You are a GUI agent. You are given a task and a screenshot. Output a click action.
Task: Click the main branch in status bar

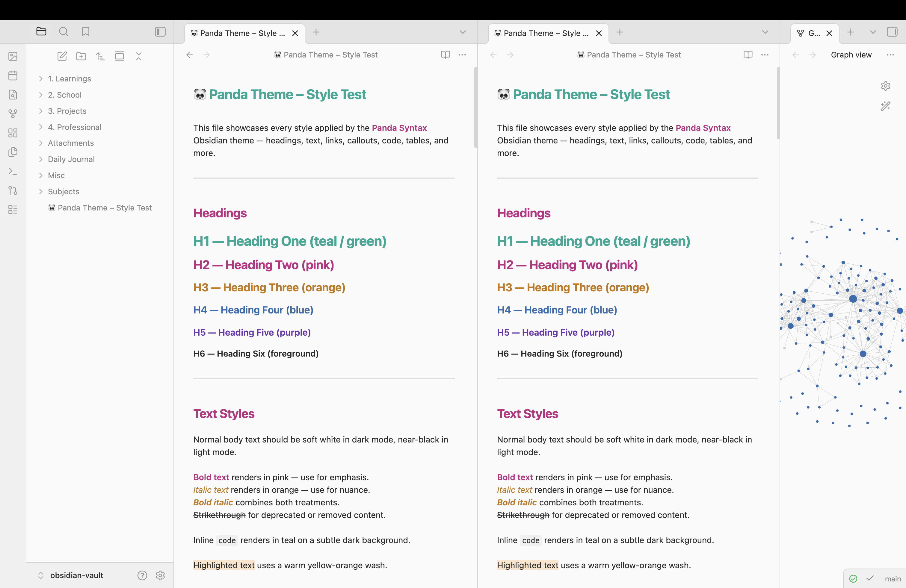(893, 578)
